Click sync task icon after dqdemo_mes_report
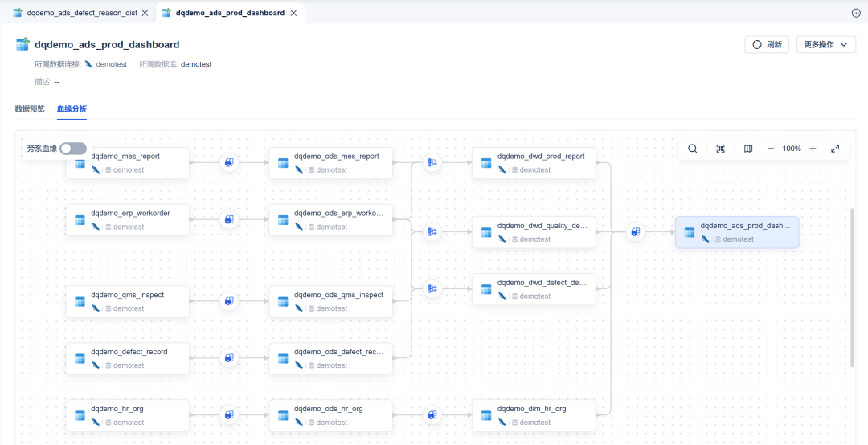 coord(229,163)
